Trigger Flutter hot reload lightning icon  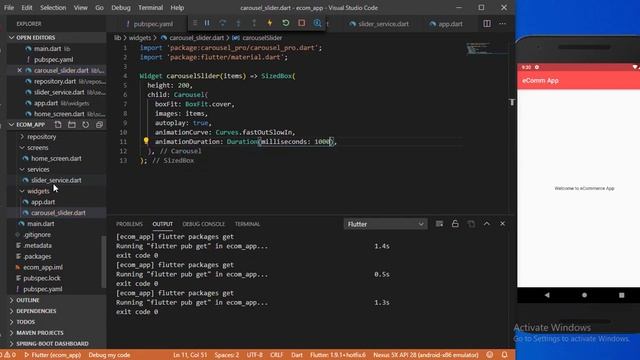(x=270, y=23)
